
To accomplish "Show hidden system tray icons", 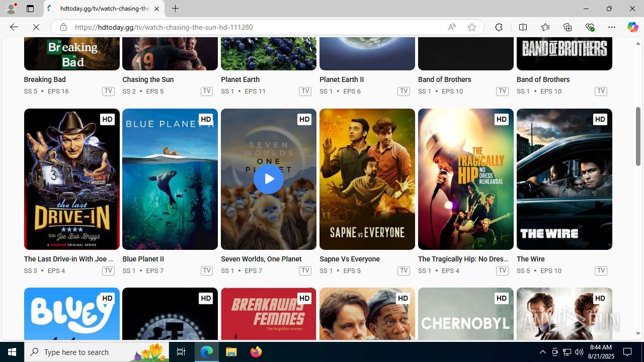I will click(x=542, y=352).
